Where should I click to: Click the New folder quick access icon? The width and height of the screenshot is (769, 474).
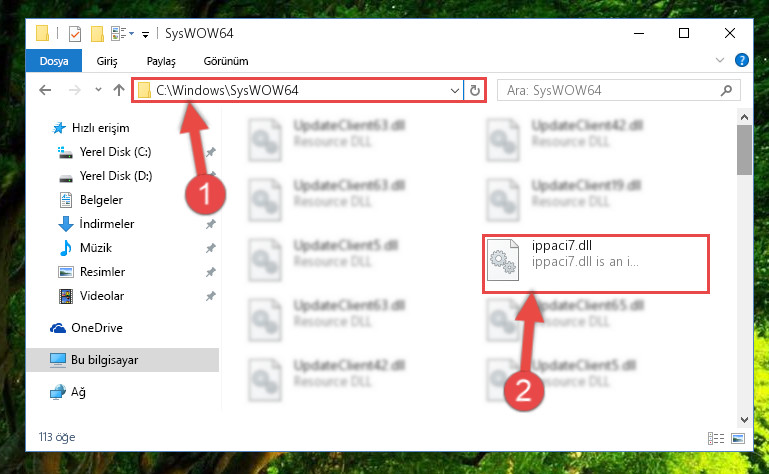click(x=97, y=34)
